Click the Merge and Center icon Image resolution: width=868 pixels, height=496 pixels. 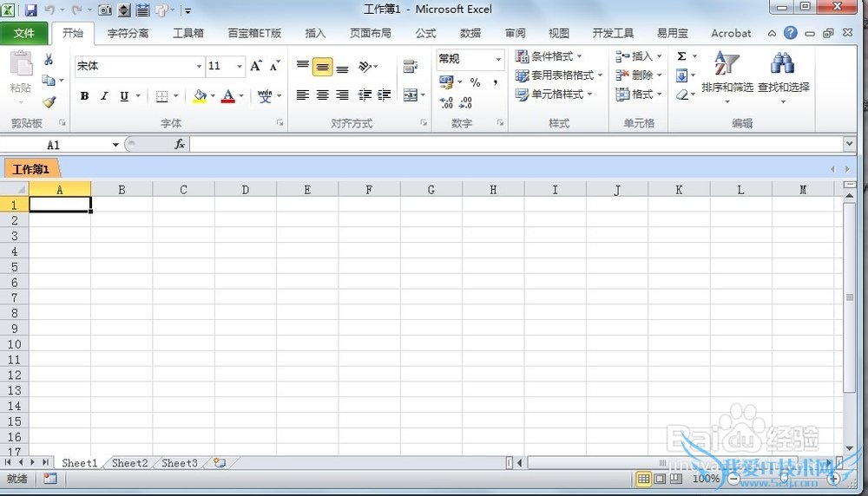click(411, 95)
